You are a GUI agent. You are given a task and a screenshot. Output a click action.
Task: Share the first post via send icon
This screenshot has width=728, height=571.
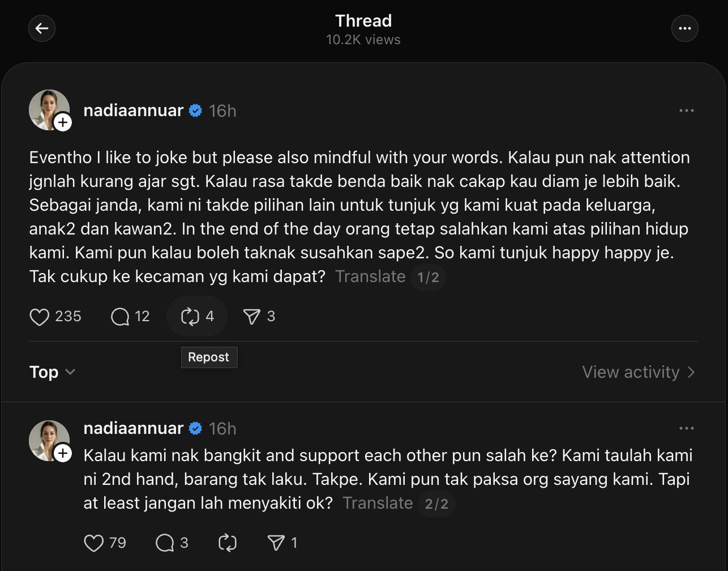point(251,317)
